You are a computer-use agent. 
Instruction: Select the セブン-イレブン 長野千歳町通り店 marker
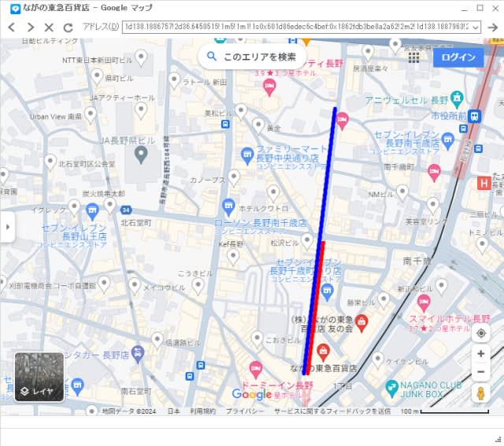[x=328, y=292]
